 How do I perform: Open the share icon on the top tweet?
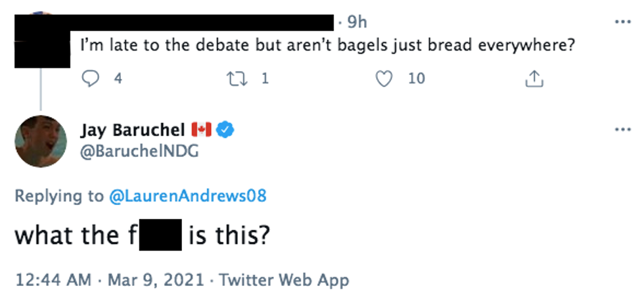[534, 79]
